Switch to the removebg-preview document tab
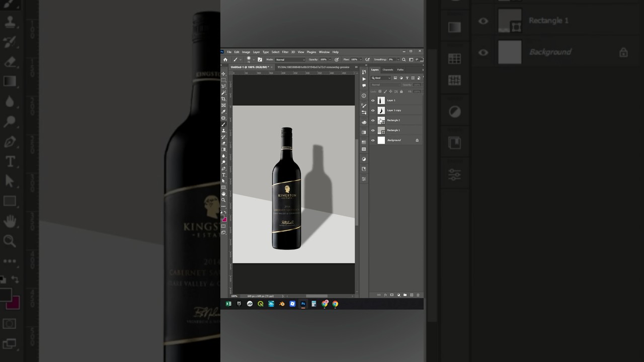Viewport: 644px width, 362px height. point(313,67)
